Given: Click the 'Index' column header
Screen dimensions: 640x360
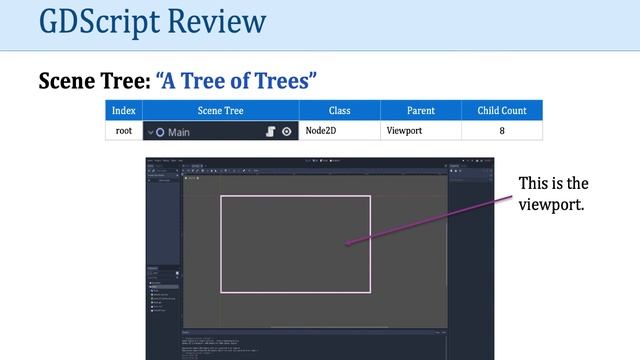Looking at the screenshot, I should 124,110.
